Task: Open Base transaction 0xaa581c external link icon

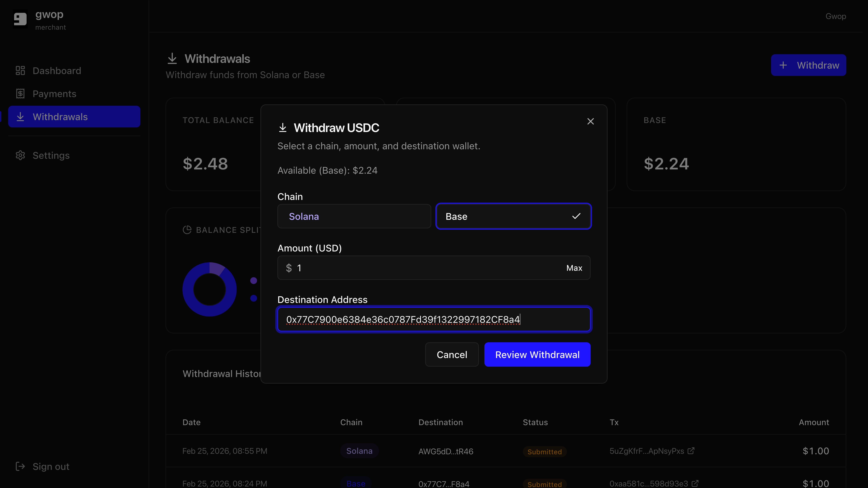Action: (x=695, y=484)
